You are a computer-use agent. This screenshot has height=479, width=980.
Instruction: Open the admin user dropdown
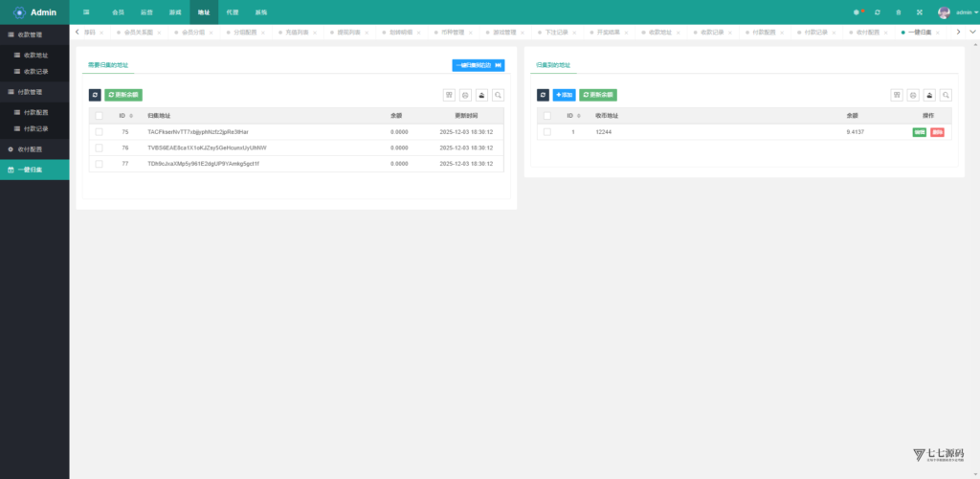click(x=958, y=11)
